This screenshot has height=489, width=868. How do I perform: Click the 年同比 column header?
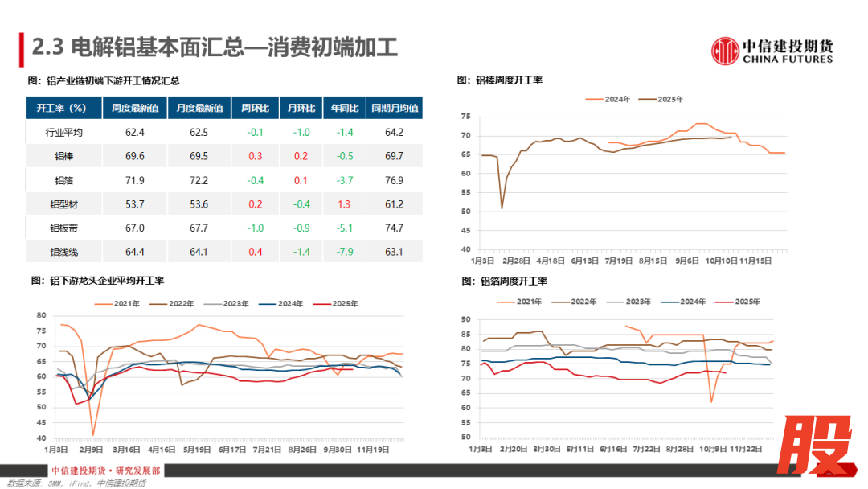[344, 108]
